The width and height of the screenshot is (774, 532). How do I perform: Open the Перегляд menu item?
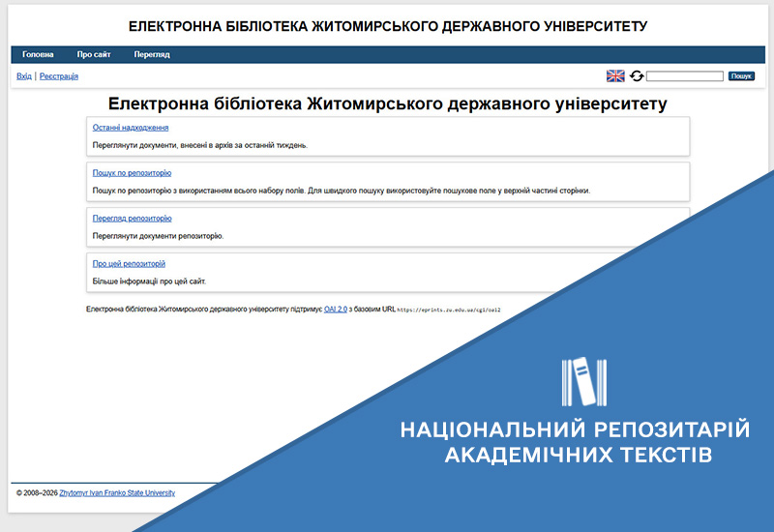(152, 54)
